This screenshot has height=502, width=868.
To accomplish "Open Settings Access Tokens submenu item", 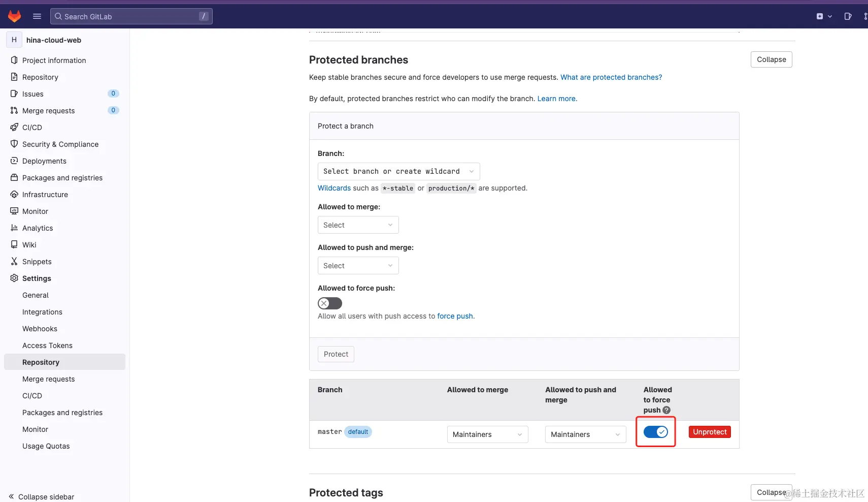I will pos(47,346).
